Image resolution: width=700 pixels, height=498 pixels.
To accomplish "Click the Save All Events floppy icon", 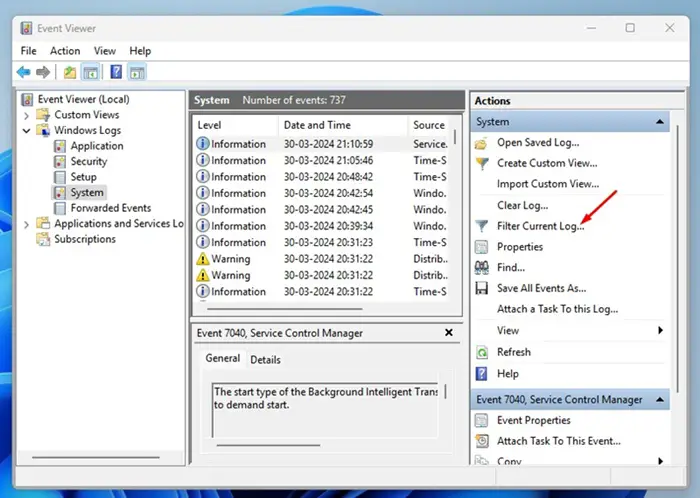I will click(x=482, y=288).
